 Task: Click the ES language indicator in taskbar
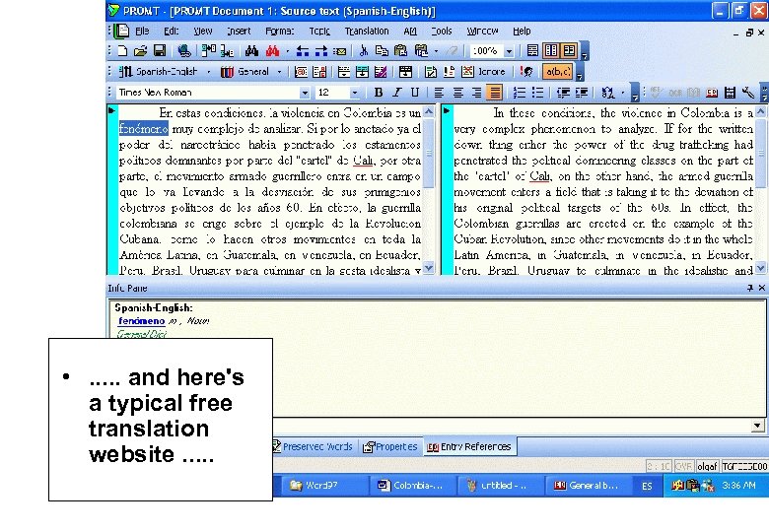(x=647, y=486)
